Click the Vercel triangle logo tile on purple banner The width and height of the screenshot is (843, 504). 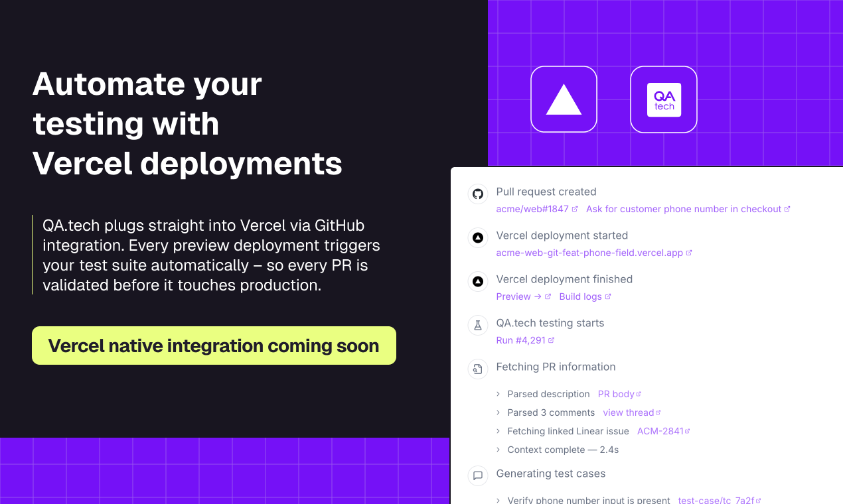click(x=564, y=99)
